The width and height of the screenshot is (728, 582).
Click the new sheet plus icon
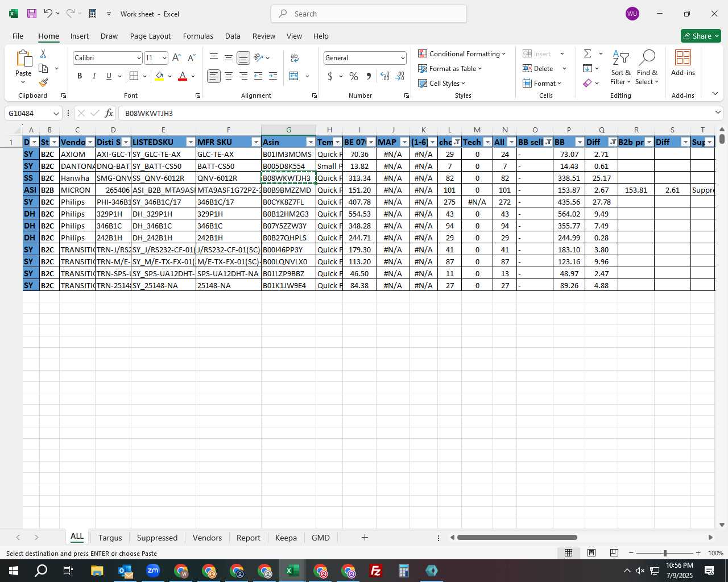pyautogui.click(x=365, y=538)
